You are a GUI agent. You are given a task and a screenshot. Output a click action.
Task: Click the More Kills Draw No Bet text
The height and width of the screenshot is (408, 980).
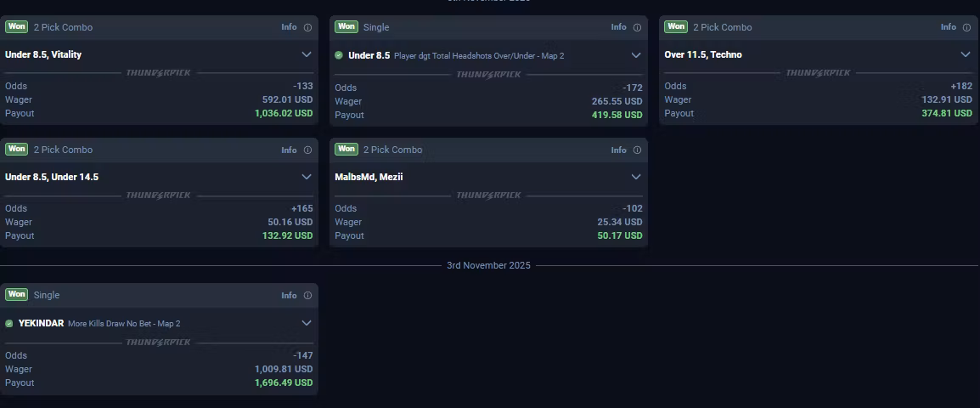(124, 324)
